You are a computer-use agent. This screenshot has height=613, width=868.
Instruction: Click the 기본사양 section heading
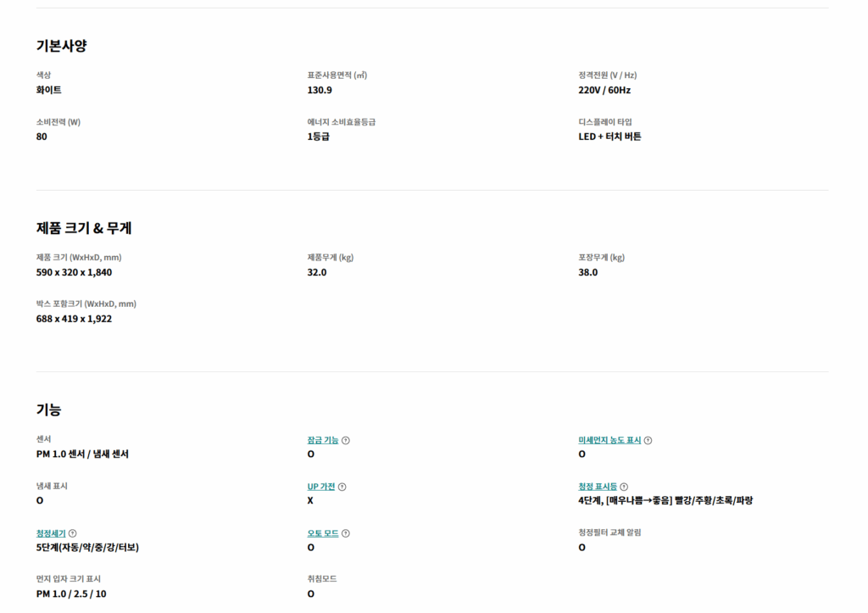[61, 46]
